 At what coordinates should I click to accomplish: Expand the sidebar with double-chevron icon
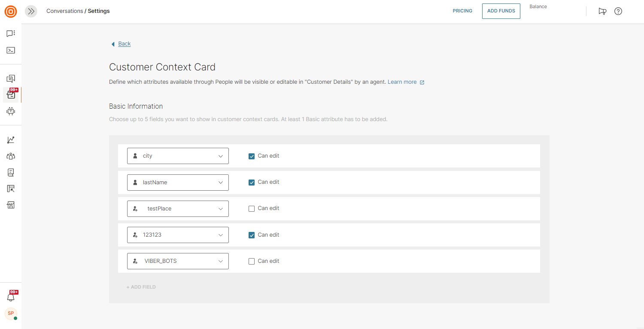pyautogui.click(x=31, y=11)
